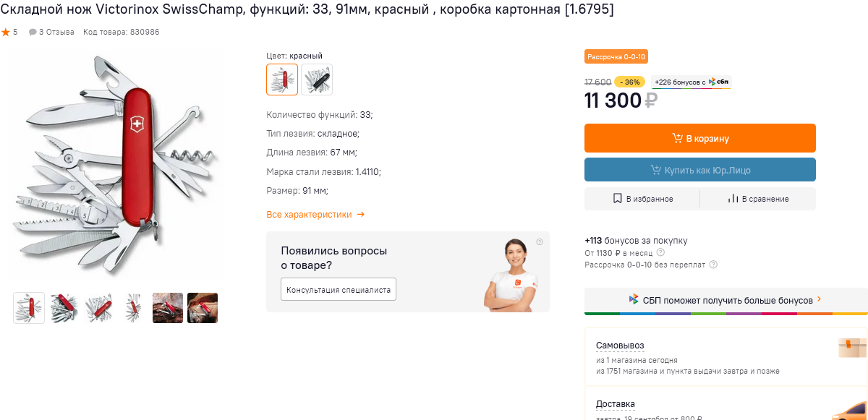Add product to comparison chart
Screen dimensions: 868x420
tap(758, 199)
